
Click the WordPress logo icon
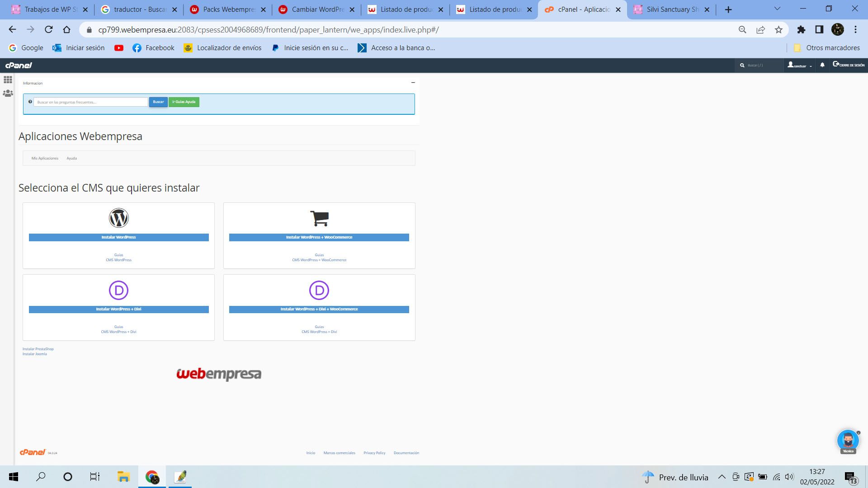pyautogui.click(x=119, y=218)
